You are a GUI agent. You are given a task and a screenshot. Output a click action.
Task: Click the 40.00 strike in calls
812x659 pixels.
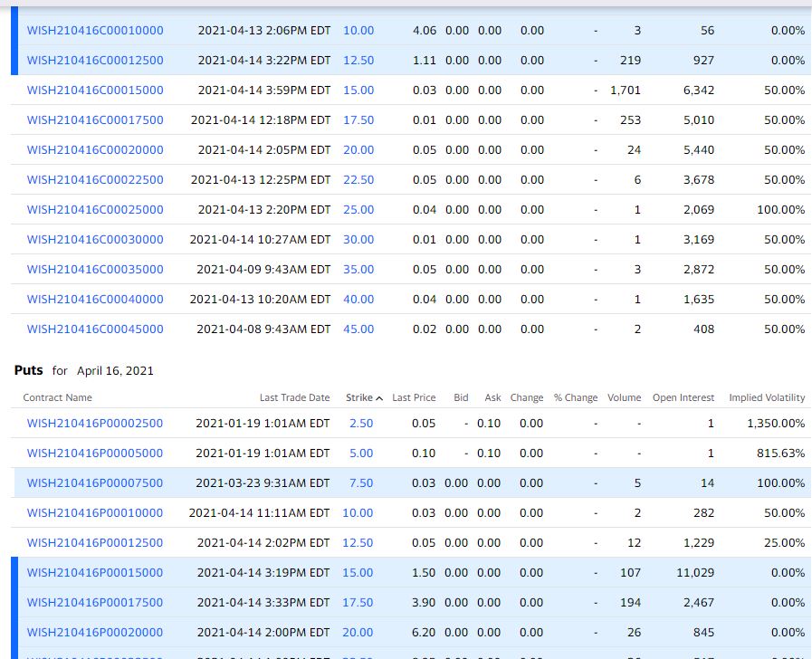358,300
